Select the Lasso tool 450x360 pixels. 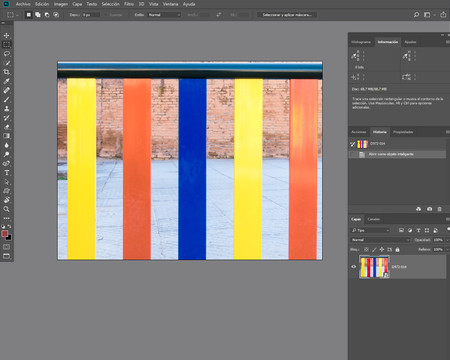tap(6, 54)
